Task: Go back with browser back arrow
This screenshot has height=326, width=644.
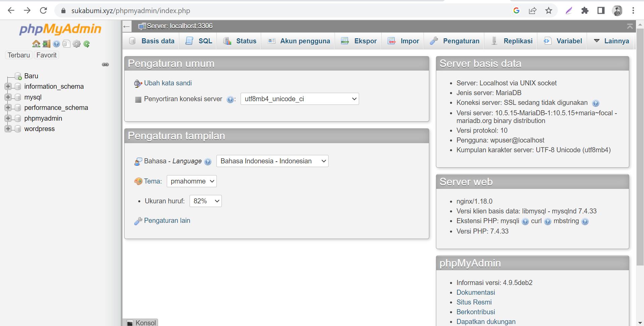Action: tap(11, 11)
